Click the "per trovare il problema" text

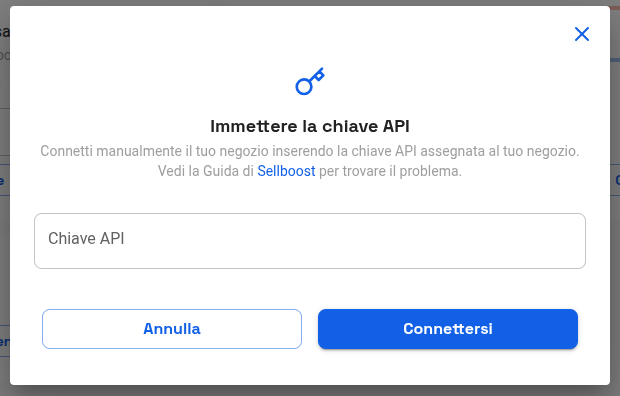[390, 171]
